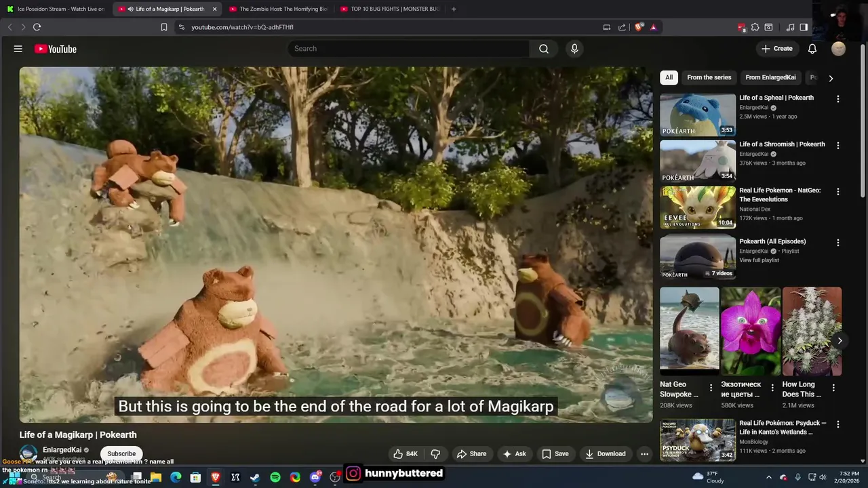The height and width of the screenshot is (488, 868).
Task: Open options for Real Life Pokemon NatGeo video
Action: (x=837, y=192)
